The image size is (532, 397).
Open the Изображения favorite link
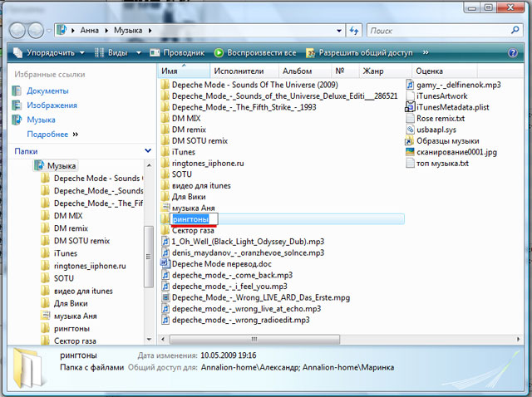coord(52,105)
